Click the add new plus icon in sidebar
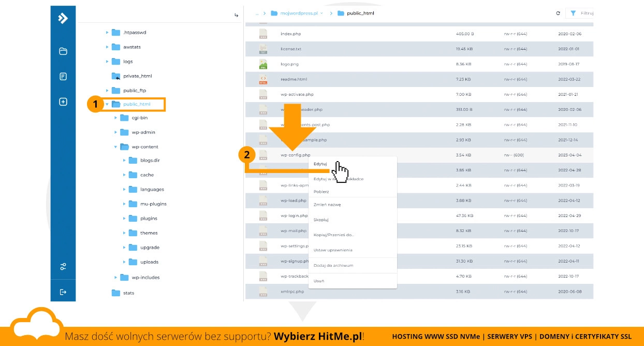This screenshot has width=644, height=346. (63, 102)
